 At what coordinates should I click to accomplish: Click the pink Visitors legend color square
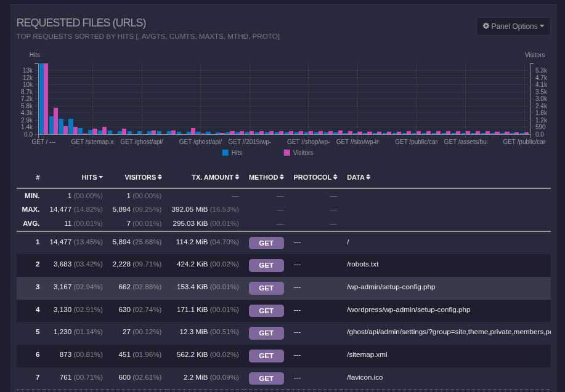[x=287, y=152]
